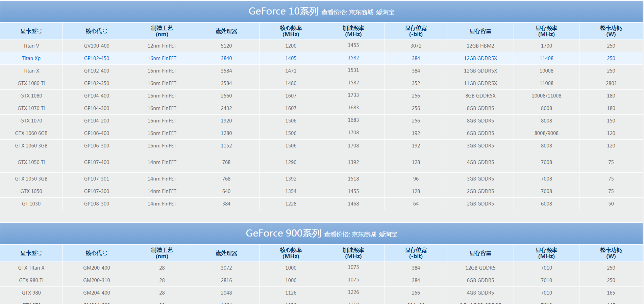This screenshot has height=304, width=644.
Task: Click the GTX 1080 model cell
Action: pyautogui.click(x=31, y=96)
